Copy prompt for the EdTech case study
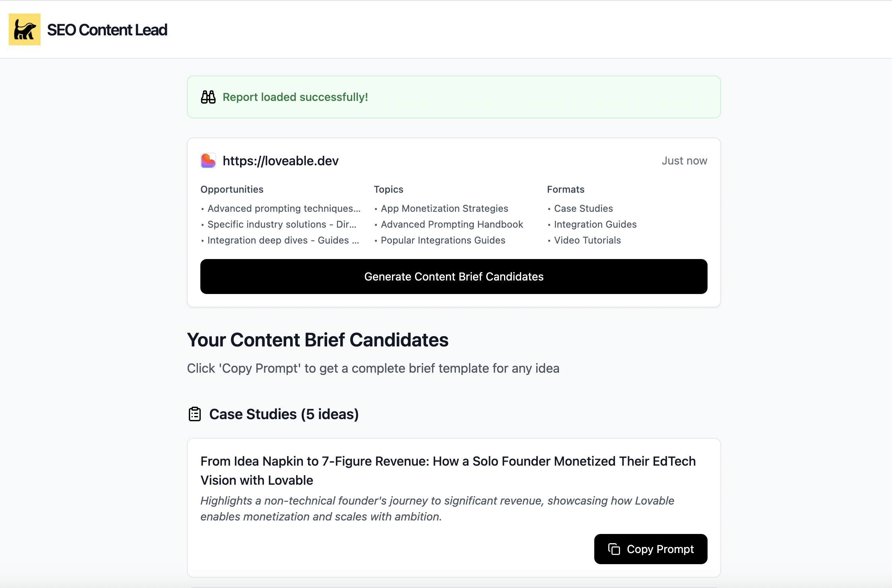Image resolution: width=892 pixels, height=588 pixels. pos(651,549)
